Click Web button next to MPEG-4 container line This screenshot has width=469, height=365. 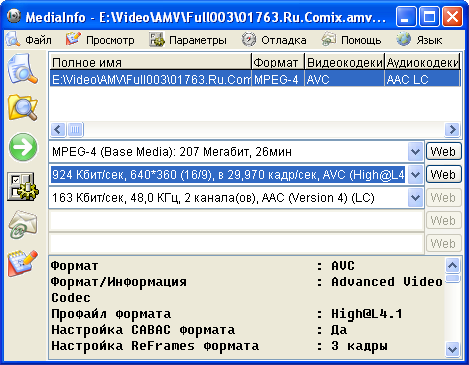coord(443,152)
